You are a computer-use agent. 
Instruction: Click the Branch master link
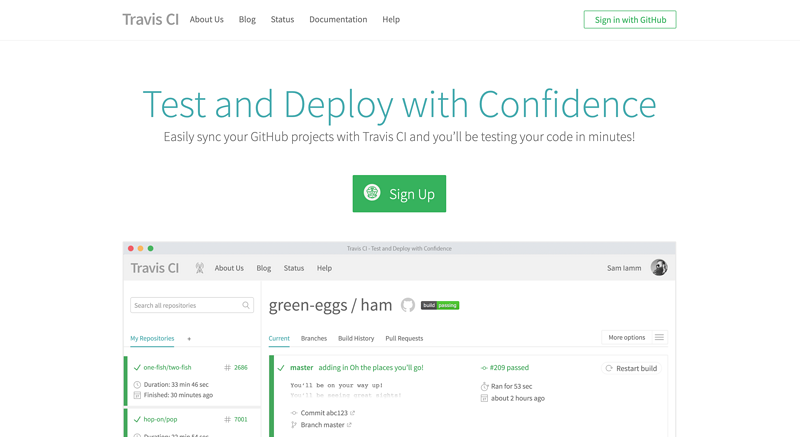click(x=322, y=425)
